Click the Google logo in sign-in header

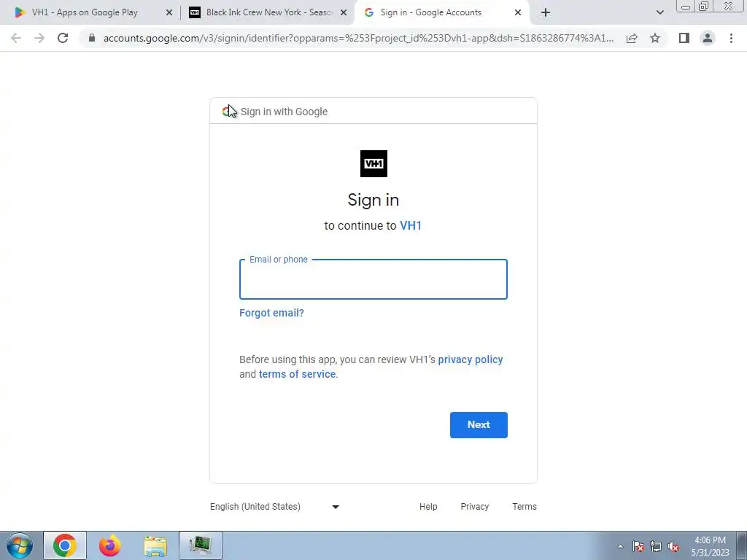228,112
